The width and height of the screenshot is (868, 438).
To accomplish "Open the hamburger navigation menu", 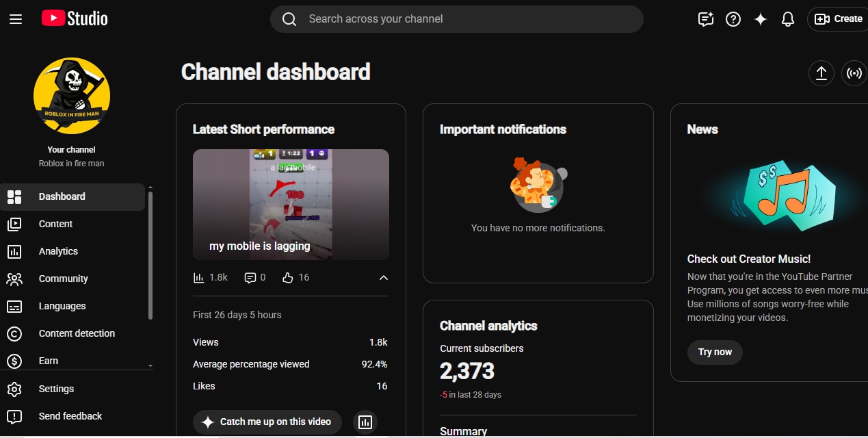I will (16, 19).
